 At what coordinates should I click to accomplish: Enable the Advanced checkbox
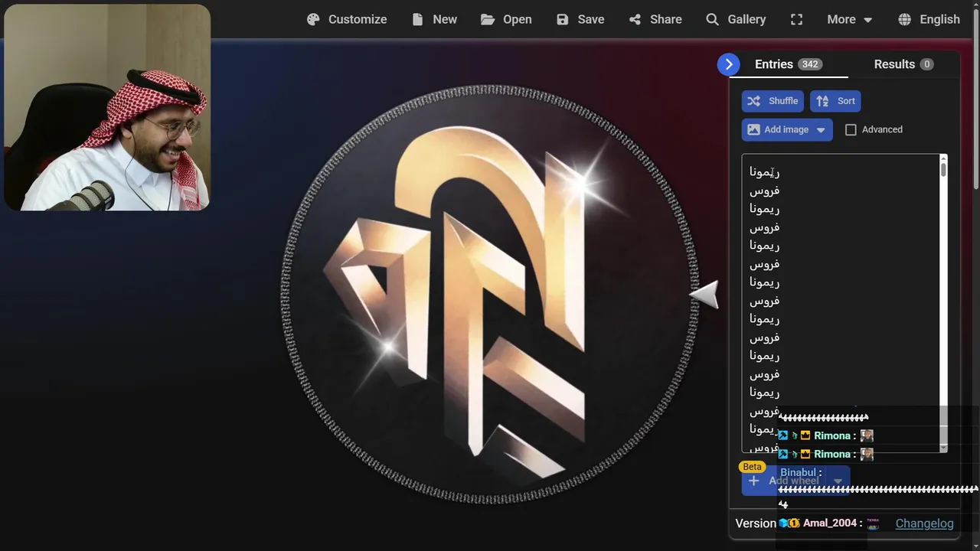[851, 129]
